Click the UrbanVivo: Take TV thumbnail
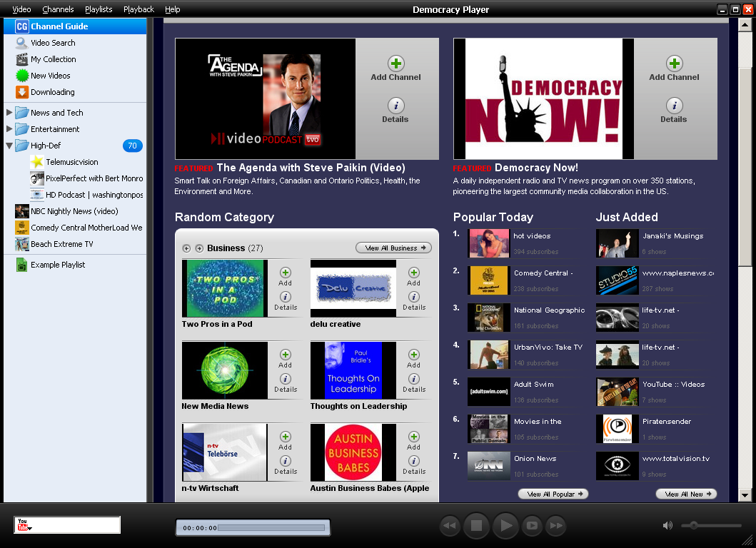Image resolution: width=756 pixels, height=548 pixels. pos(488,355)
